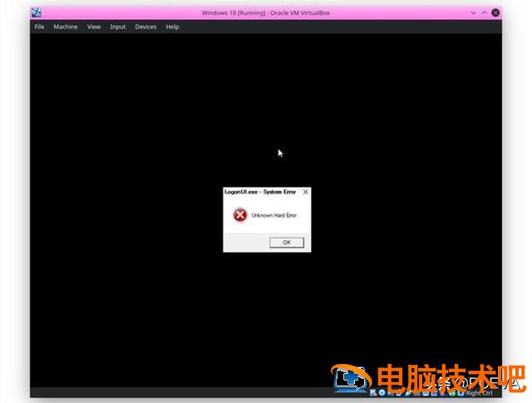Click the 'LogonUI.exe - System Error' dialog title
This screenshot has height=403, width=532.
pyautogui.click(x=260, y=192)
